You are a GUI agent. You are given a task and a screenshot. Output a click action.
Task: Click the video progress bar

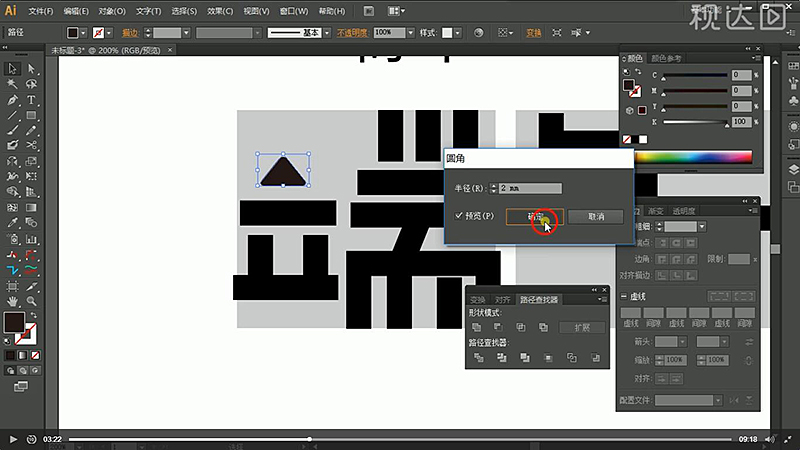[399, 439]
